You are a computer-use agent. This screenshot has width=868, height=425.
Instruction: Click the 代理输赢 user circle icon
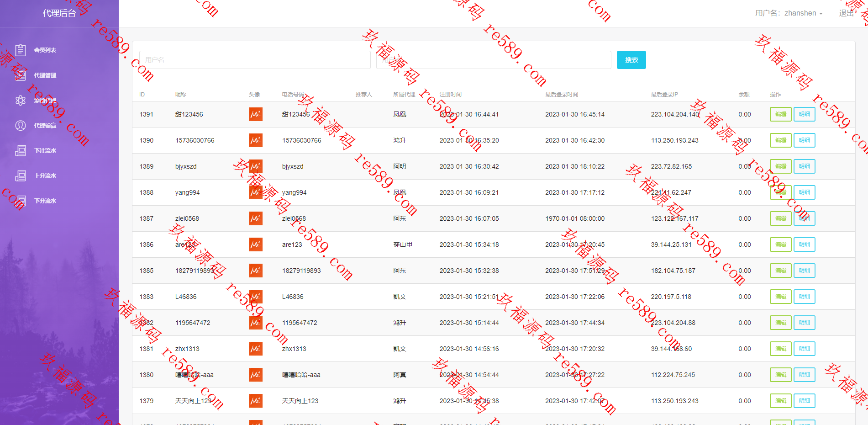click(21, 125)
